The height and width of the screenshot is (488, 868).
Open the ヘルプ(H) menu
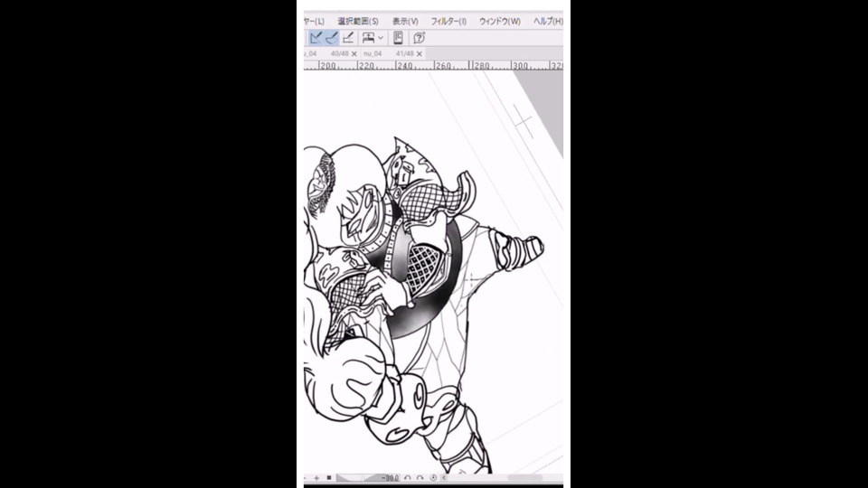[548, 21]
